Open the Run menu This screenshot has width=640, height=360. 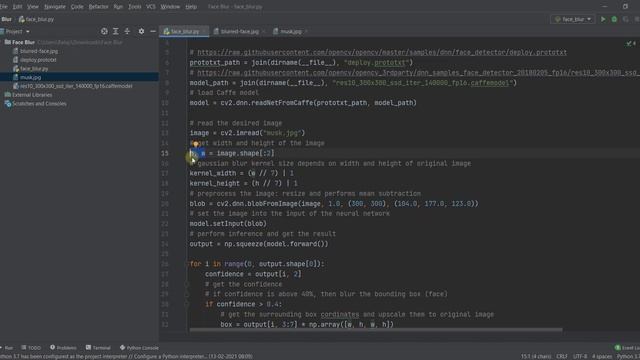click(x=118, y=7)
